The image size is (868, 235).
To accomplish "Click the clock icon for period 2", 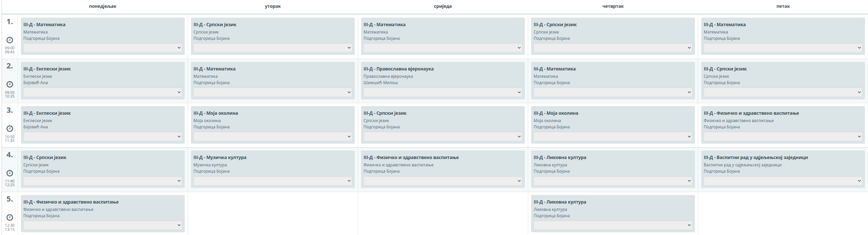I will pyautogui.click(x=10, y=84).
